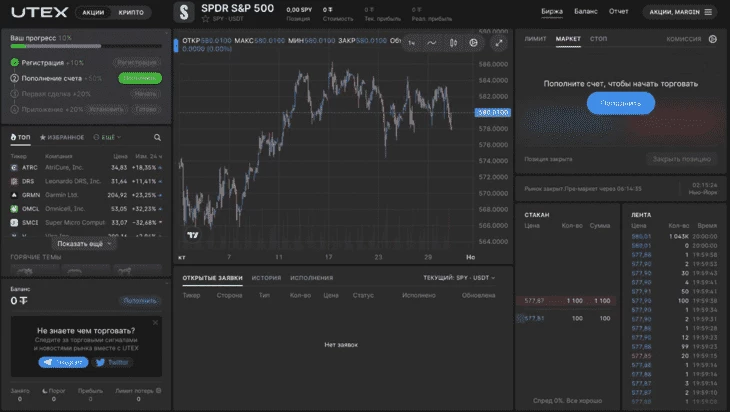Open the История orders tab
This screenshot has height=412, width=730.
266,278
